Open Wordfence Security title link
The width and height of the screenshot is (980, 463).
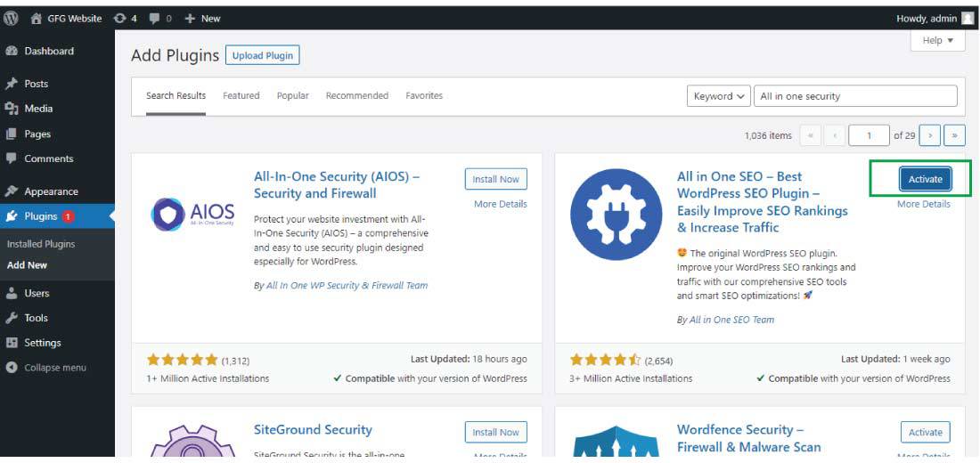pyautogui.click(x=748, y=439)
